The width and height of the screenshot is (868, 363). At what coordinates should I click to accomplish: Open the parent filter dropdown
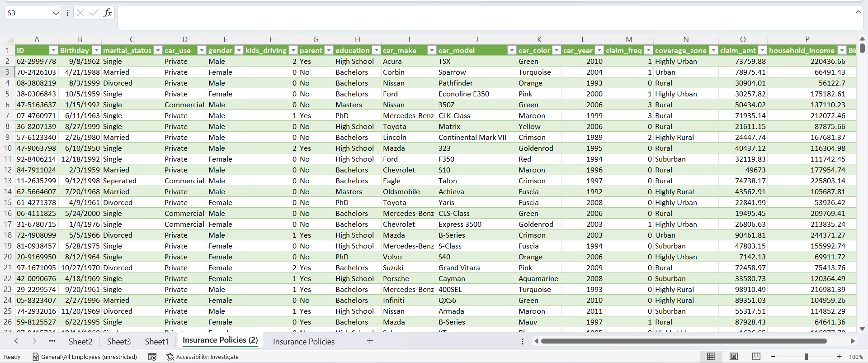[329, 50]
